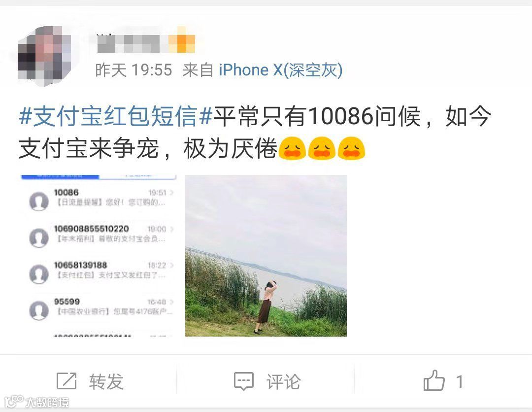Open the iPhone X(深空灰) source link
The width and height of the screenshot is (532, 412).
281,70
